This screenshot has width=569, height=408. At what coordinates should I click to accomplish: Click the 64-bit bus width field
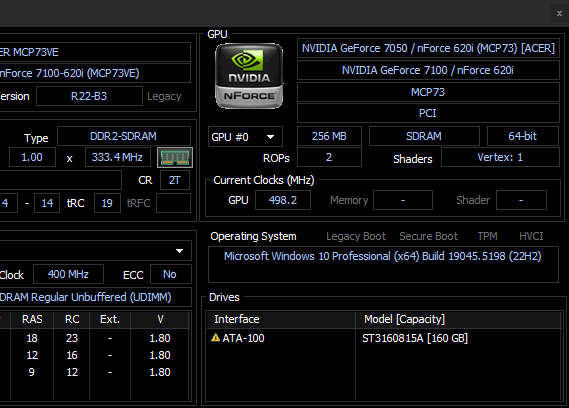[523, 136]
